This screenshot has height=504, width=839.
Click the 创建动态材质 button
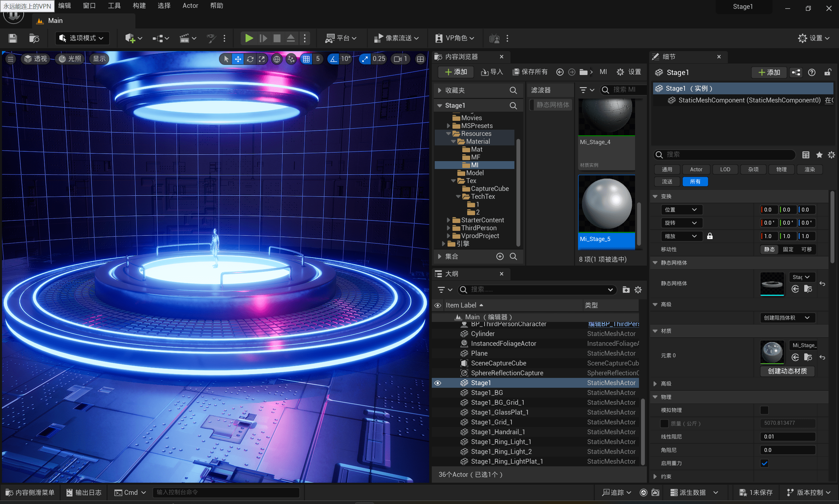point(787,371)
